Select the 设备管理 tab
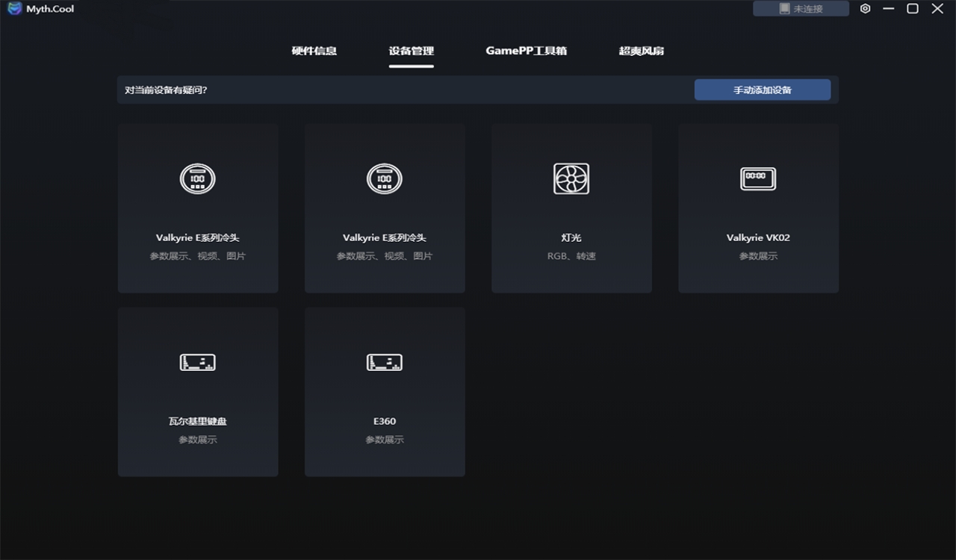956x560 pixels. pyautogui.click(x=412, y=51)
